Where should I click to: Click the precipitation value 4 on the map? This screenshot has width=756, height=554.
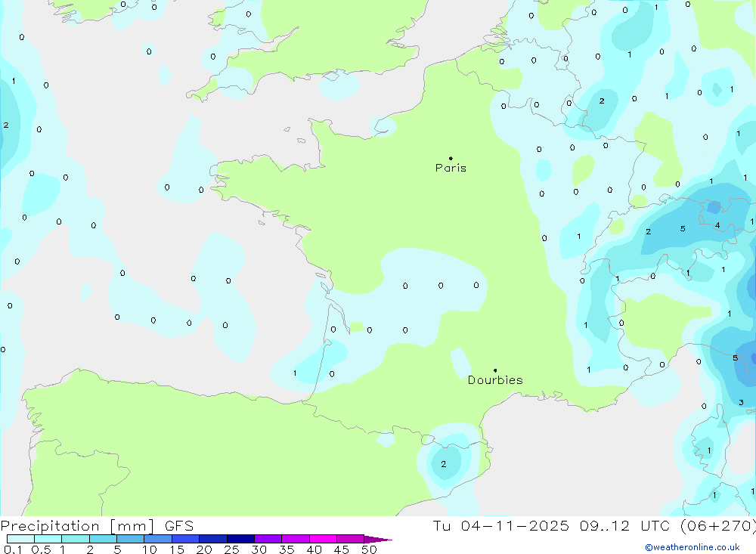[717, 225]
